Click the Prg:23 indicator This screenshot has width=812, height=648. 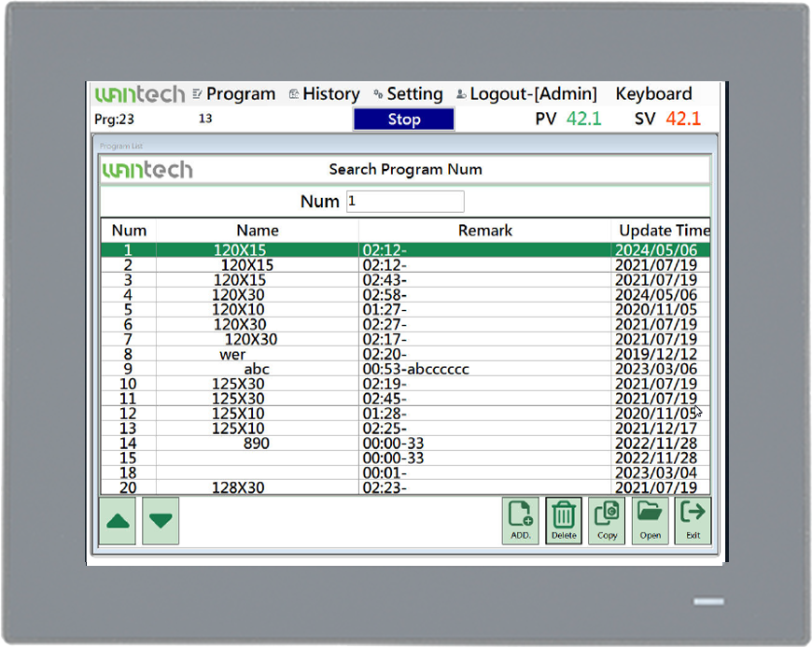point(114,120)
